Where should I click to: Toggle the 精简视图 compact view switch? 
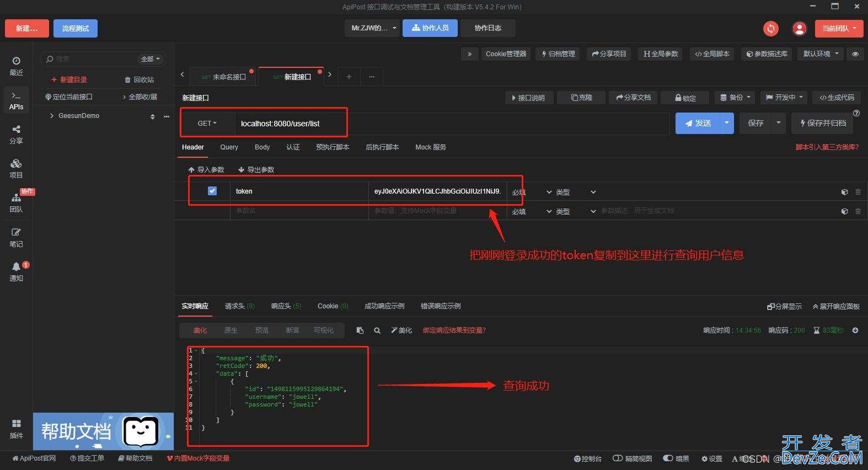point(618,458)
